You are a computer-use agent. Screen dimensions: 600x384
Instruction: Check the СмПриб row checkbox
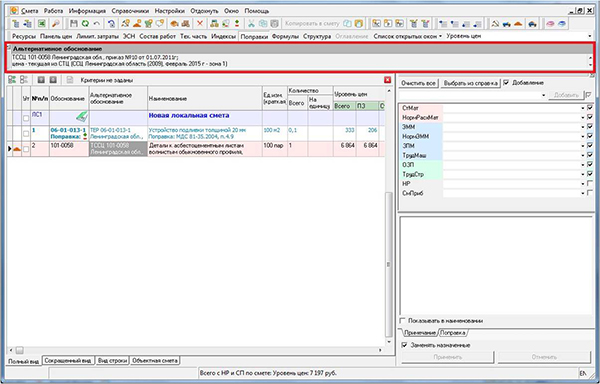click(590, 193)
